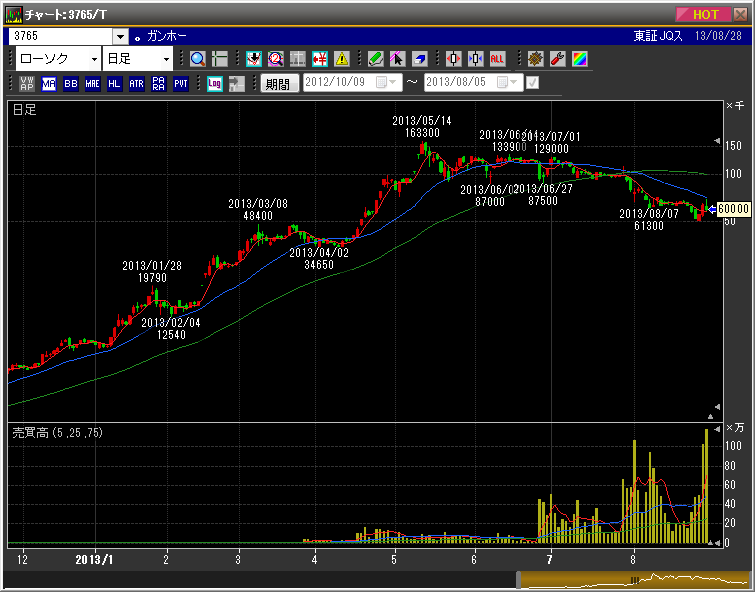Enable the VWAP indicator
Viewport: 755px width, 592px height.
(x=26, y=84)
